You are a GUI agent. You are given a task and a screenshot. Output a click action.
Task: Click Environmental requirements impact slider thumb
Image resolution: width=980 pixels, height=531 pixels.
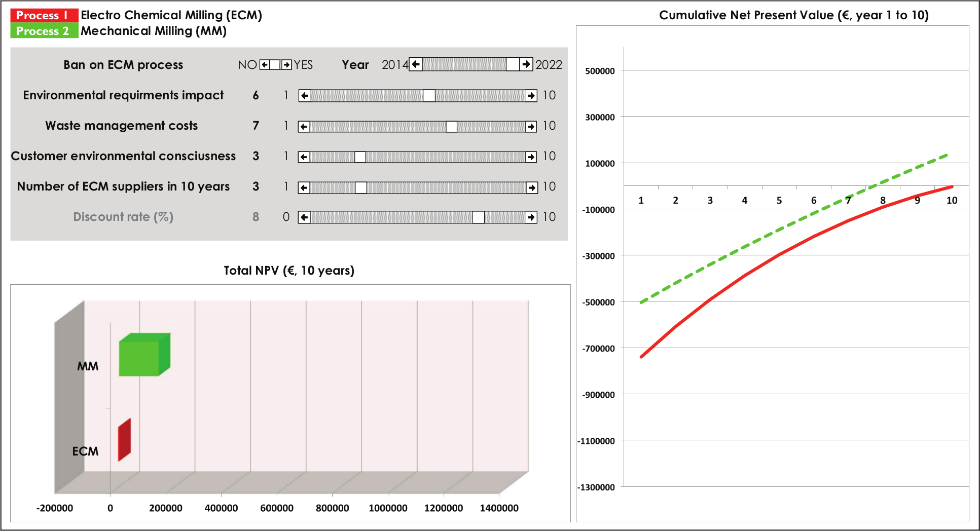(x=429, y=95)
